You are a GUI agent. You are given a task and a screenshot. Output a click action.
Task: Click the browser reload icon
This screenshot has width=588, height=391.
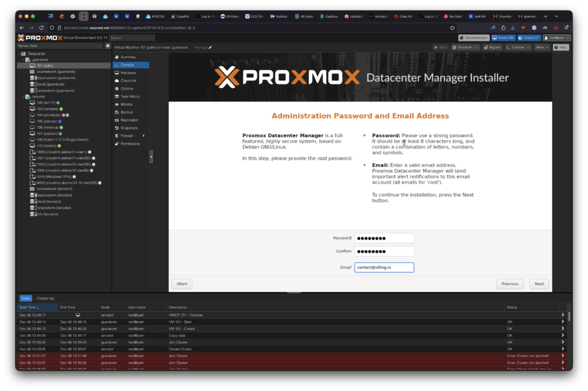tap(42, 28)
